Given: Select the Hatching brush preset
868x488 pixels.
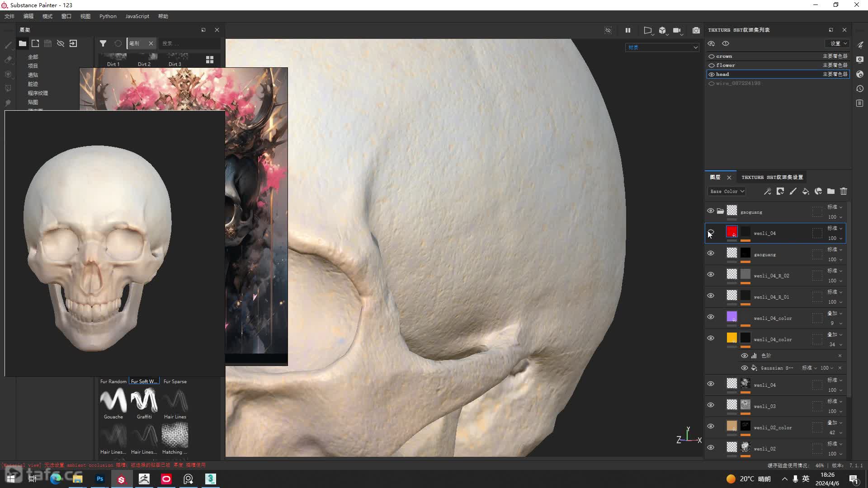Looking at the screenshot, I should [175, 439].
